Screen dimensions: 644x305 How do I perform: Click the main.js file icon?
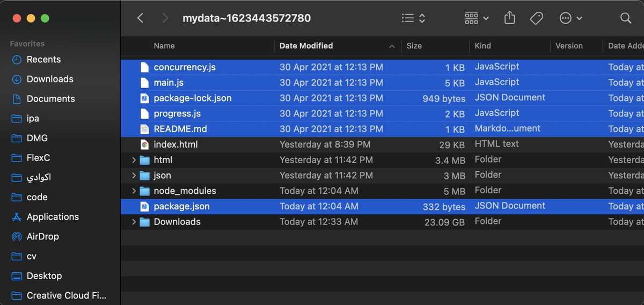(x=144, y=83)
